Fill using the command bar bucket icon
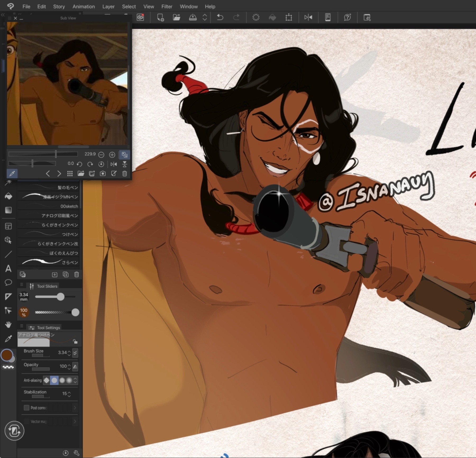The image size is (476, 458). click(272, 17)
